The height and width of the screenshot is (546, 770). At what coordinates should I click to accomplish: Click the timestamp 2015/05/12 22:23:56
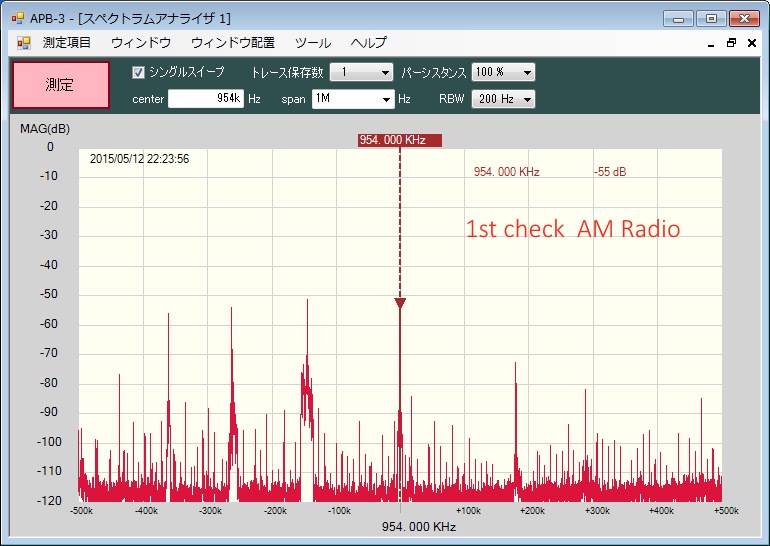(139, 159)
